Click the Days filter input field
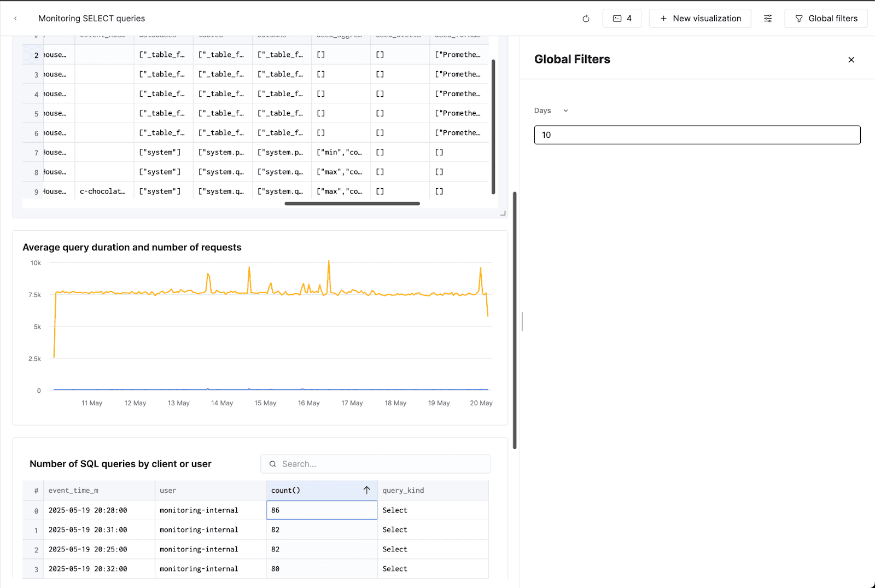The width and height of the screenshot is (875, 588). [x=697, y=135]
